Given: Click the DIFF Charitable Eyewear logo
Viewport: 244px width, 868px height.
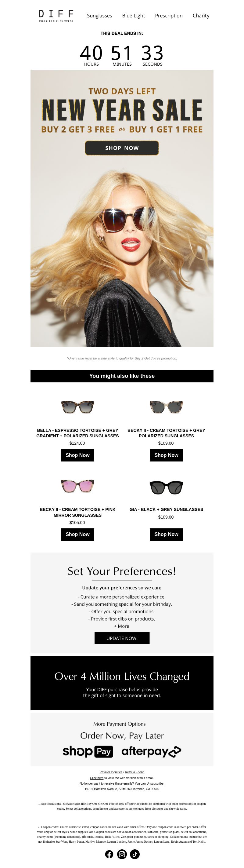Looking at the screenshot, I should (x=56, y=16).
